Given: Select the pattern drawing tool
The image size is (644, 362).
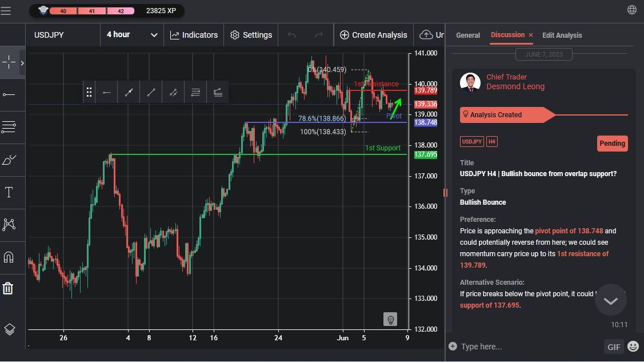Looking at the screenshot, I should (x=9, y=224).
